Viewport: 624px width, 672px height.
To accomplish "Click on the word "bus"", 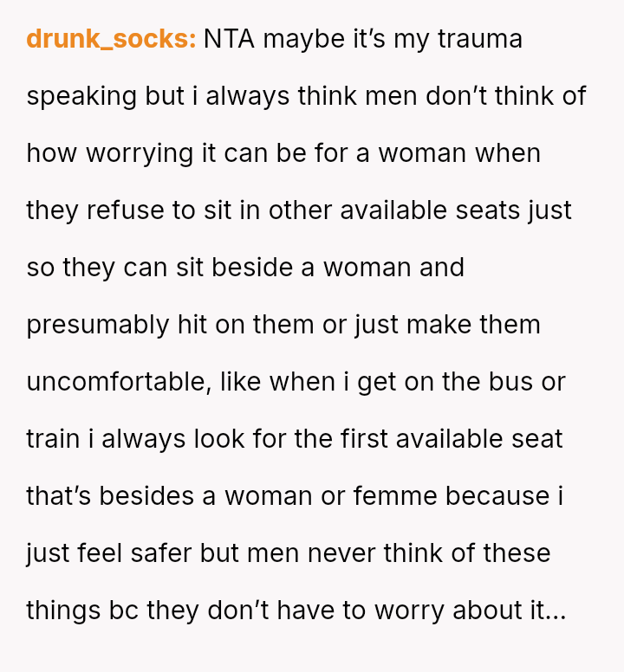I will (511, 382).
